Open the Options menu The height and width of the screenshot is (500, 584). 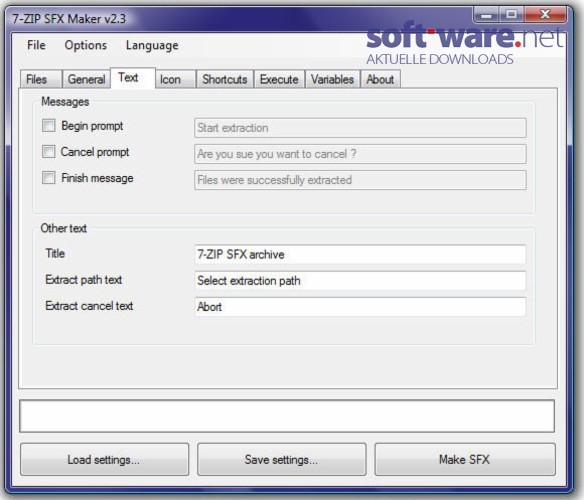coord(86,45)
